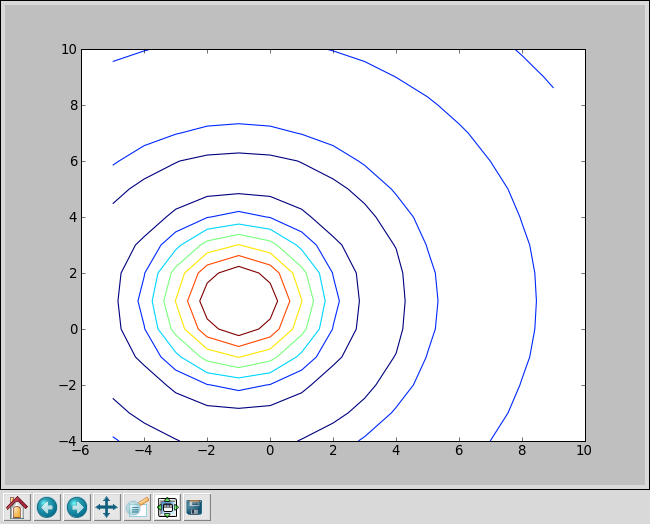
Task: Go forward to next view
Action: [77, 507]
